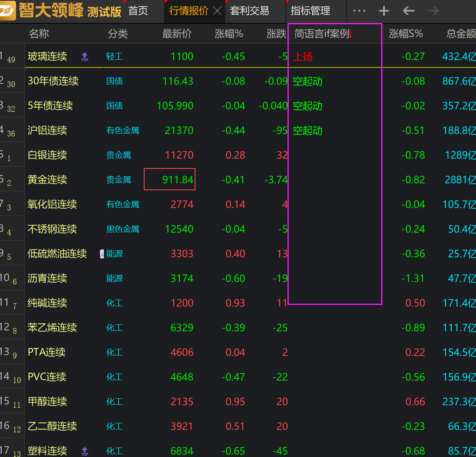Toggle sort arrow on 简语言if案例 column
Viewport: 476px width, 457px height.
point(350,34)
